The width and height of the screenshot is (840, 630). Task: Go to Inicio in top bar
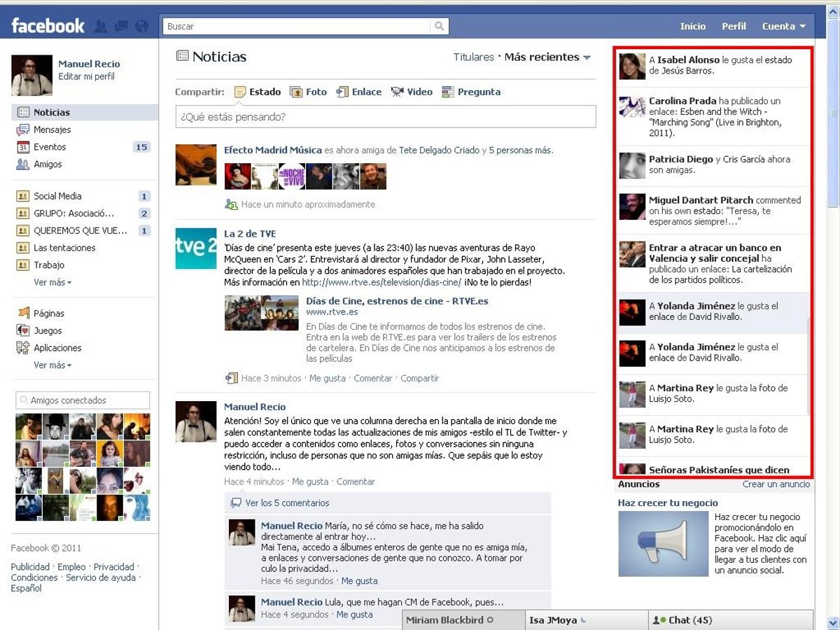click(692, 27)
